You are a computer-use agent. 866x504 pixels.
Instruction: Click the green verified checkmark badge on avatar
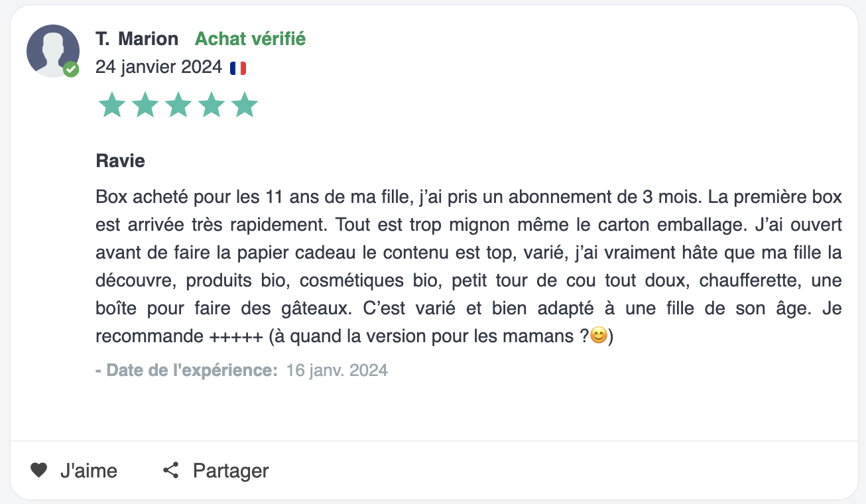coord(71,69)
